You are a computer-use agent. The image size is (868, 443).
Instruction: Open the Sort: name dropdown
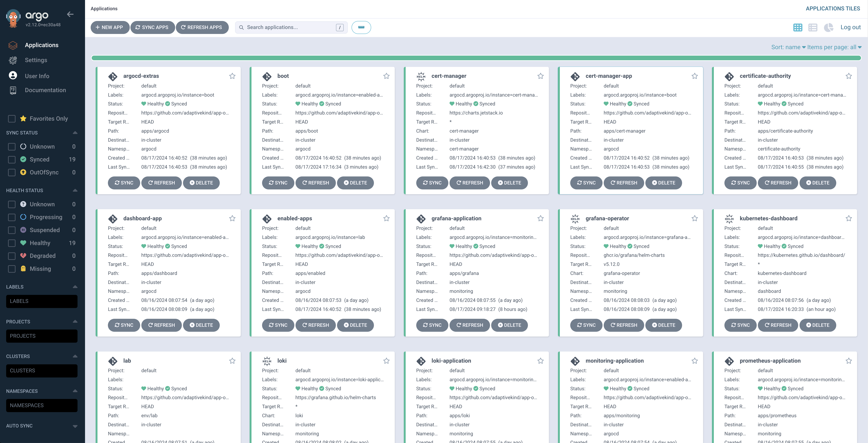tap(788, 47)
